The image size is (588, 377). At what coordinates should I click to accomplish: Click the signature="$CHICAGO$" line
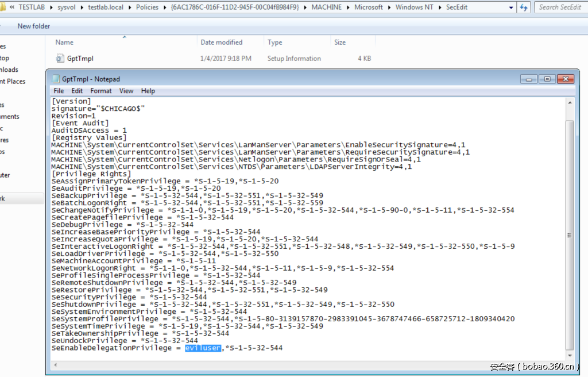pos(98,109)
